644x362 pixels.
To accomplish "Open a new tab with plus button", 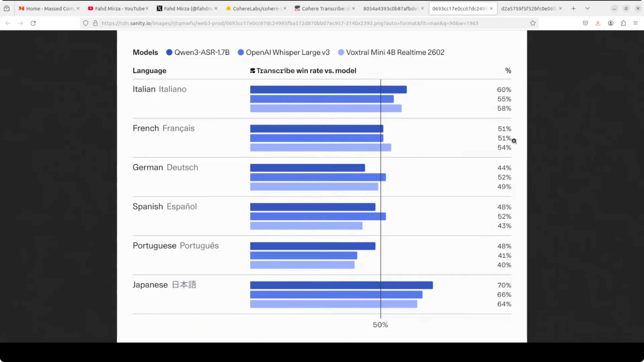I will [x=573, y=9].
